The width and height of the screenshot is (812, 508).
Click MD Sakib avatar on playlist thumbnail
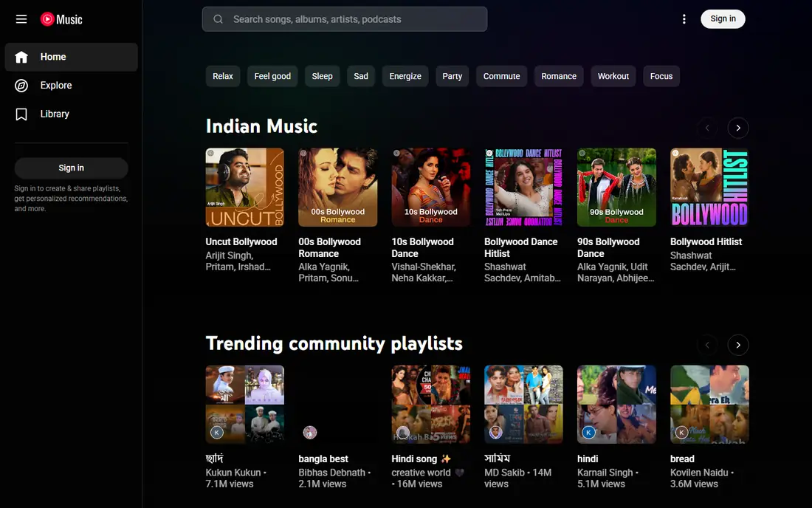pos(495,433)
